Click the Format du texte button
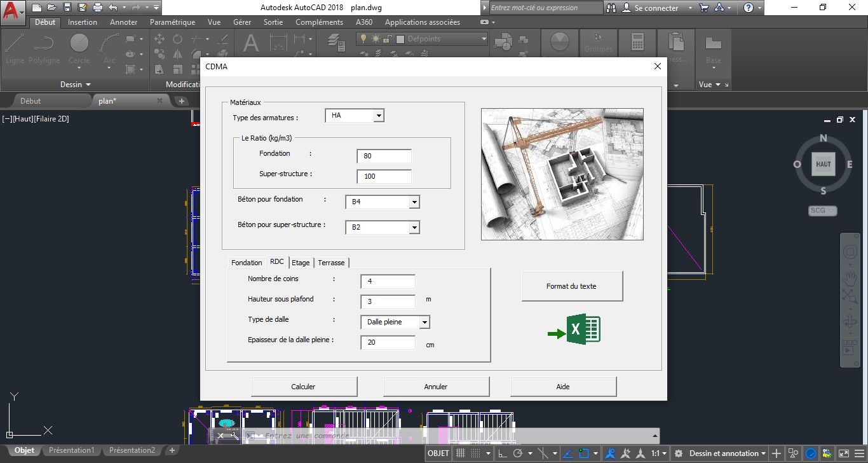 tap(572, 286)
